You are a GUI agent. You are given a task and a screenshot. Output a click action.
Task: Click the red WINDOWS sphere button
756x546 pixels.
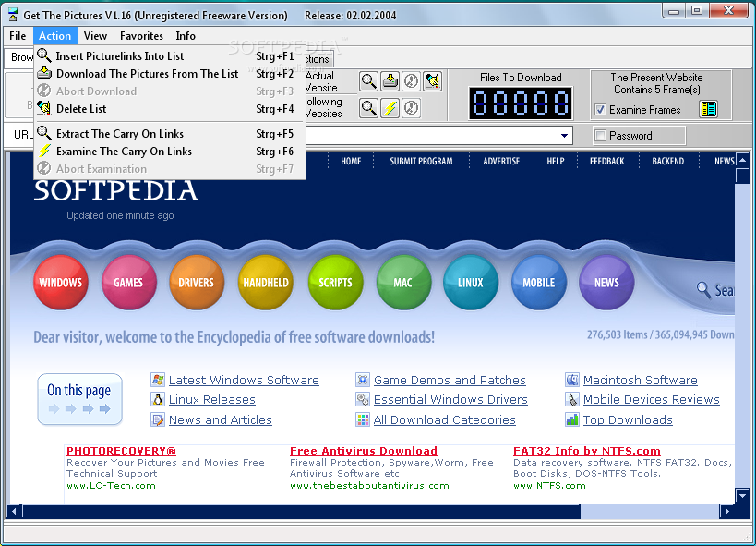(61, 283)
